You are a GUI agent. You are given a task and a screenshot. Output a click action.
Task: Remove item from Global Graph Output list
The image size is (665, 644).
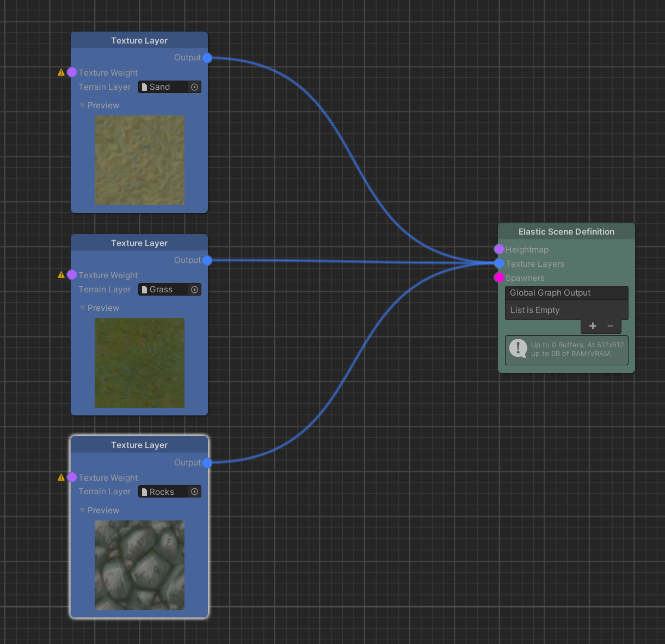click(x=610, y=326)
